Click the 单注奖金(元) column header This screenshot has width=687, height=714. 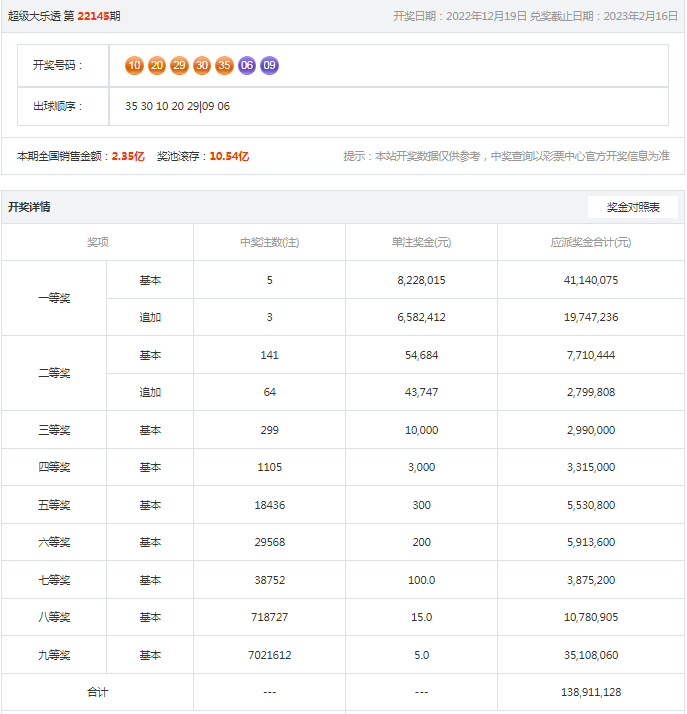click(x=421, y=242)
